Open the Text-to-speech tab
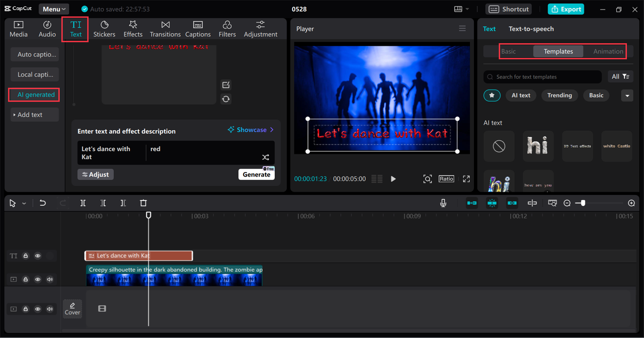Screen dimensions: 644x338 coord(531,29)
